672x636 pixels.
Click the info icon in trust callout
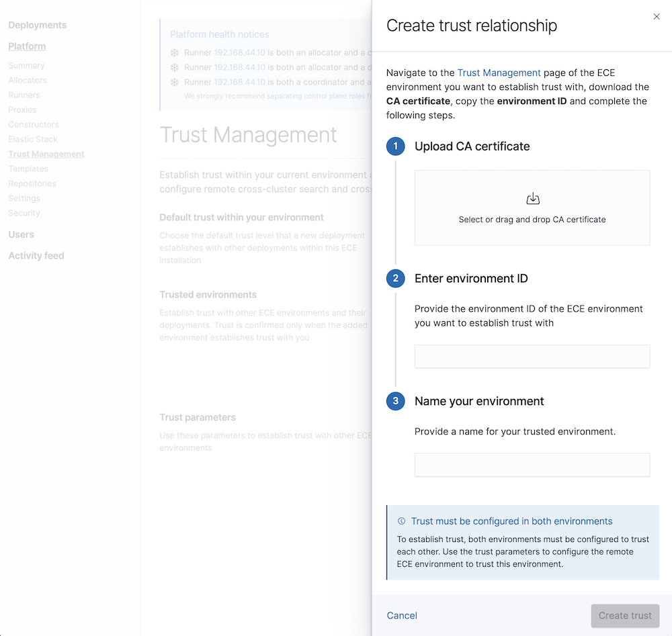[x=402, y=521]
